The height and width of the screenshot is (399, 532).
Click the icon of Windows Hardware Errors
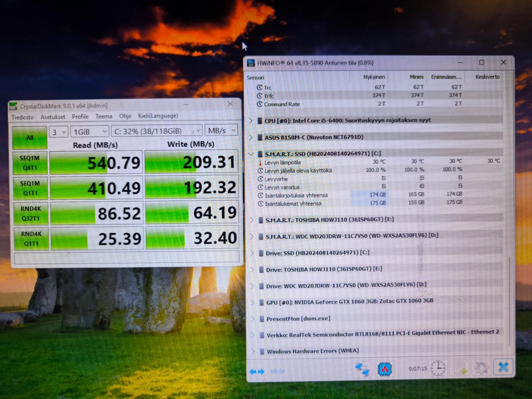tap(262, 351)
